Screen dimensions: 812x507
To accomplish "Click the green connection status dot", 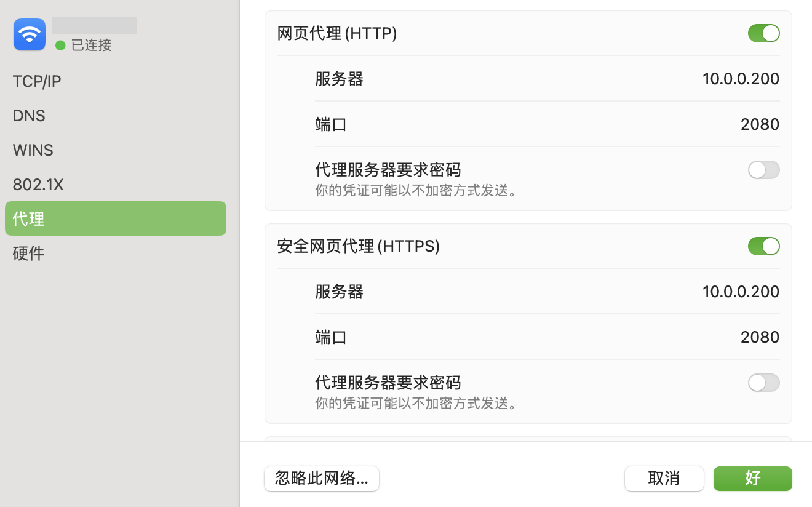I will pos(59,45).
